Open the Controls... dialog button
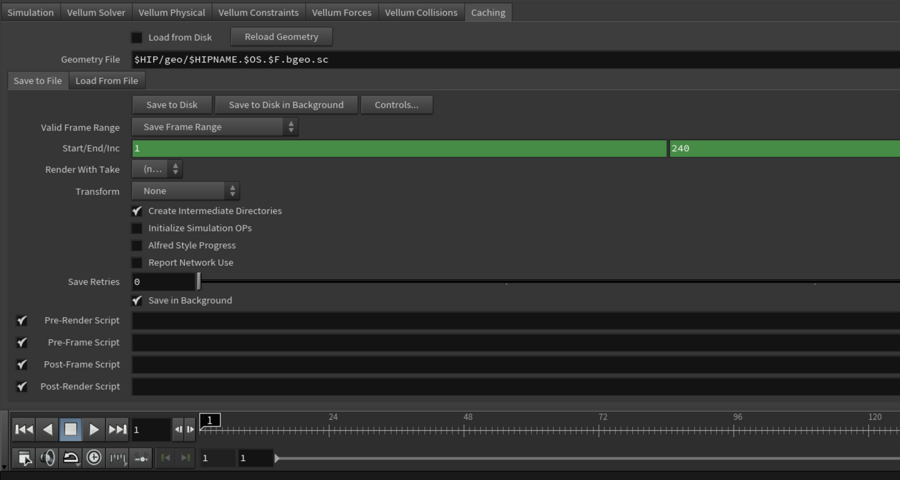 [397, 105]
